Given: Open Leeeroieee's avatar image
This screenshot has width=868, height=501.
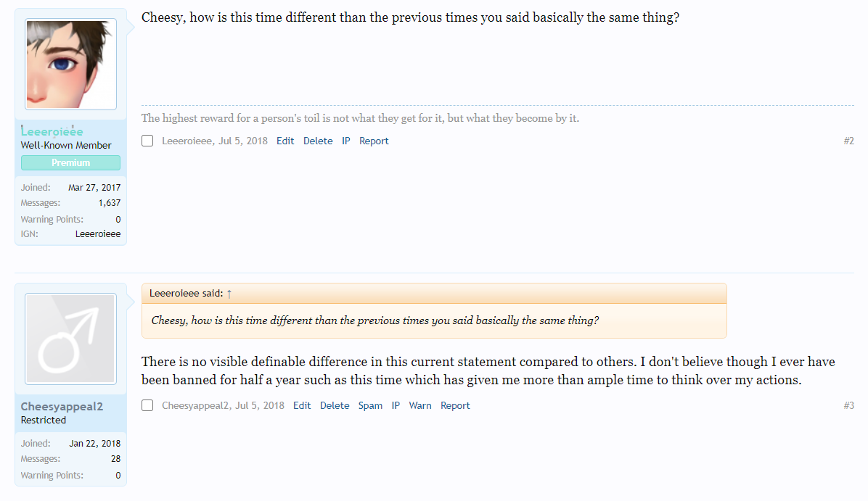Looking at the screenshot, I should [71, 64].
